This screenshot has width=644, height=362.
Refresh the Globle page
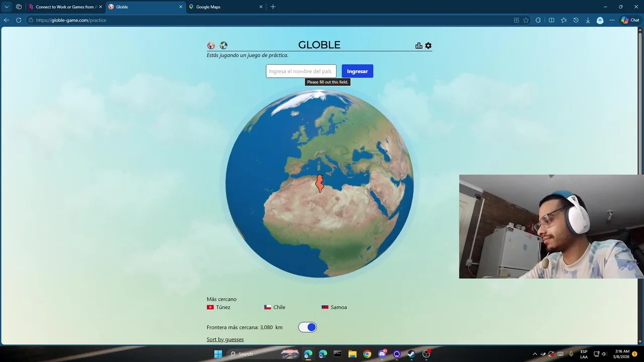pos(19,20)
